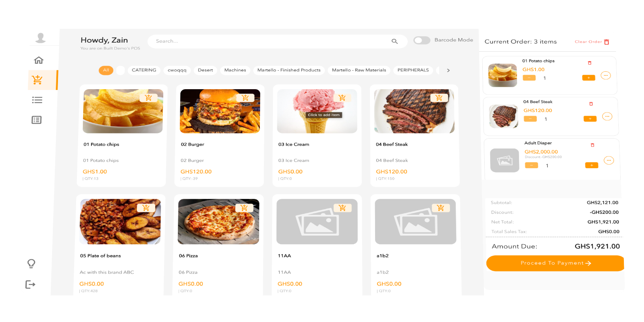Open the list view sidebar icon
The height and width of the screenshot is (322, 644).
37,100
